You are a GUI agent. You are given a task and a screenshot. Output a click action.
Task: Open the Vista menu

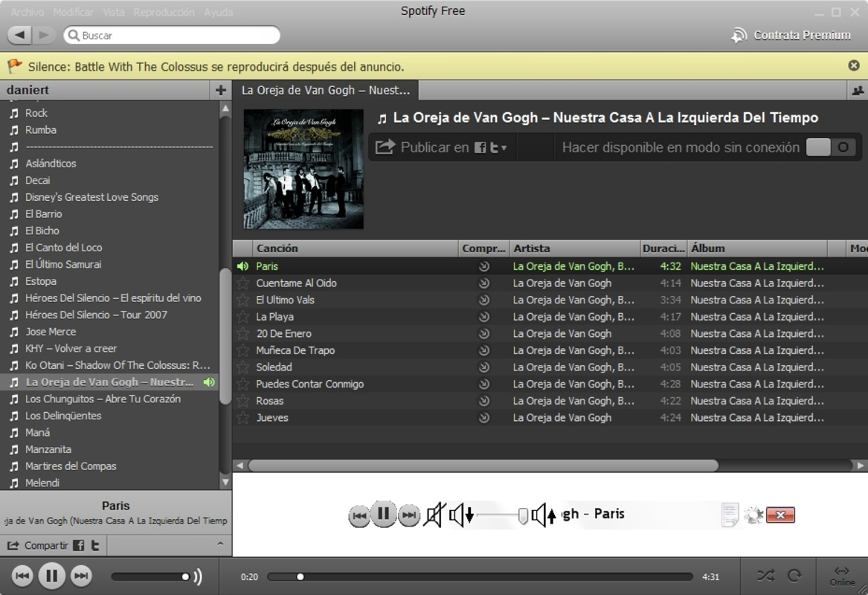114,12
